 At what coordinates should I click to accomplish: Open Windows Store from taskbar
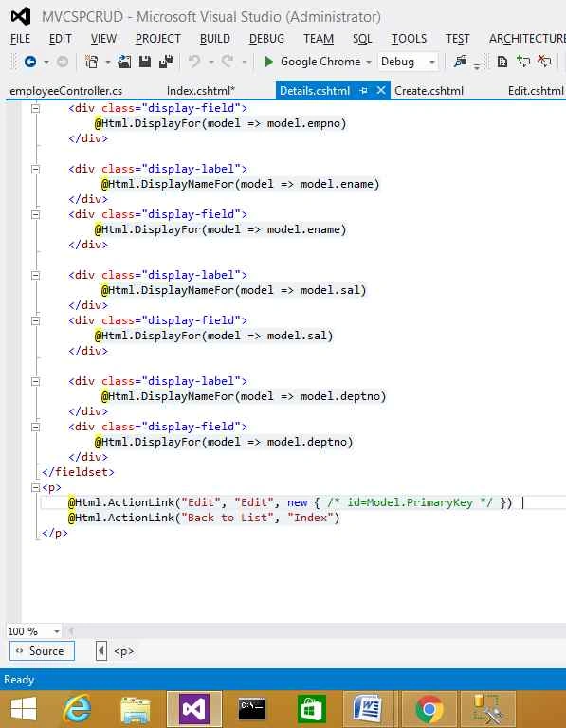[x=312, y=709]
